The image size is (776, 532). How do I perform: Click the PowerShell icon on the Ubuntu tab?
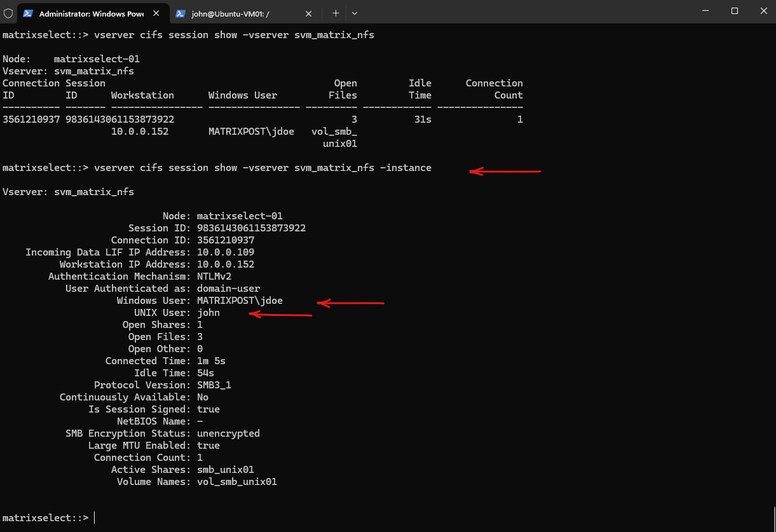[x=180, y=13]
